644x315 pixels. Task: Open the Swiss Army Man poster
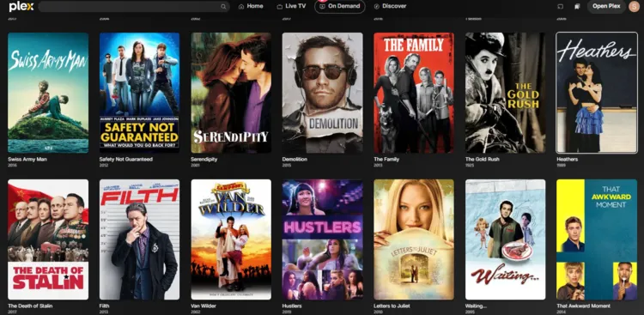(48, 93)
